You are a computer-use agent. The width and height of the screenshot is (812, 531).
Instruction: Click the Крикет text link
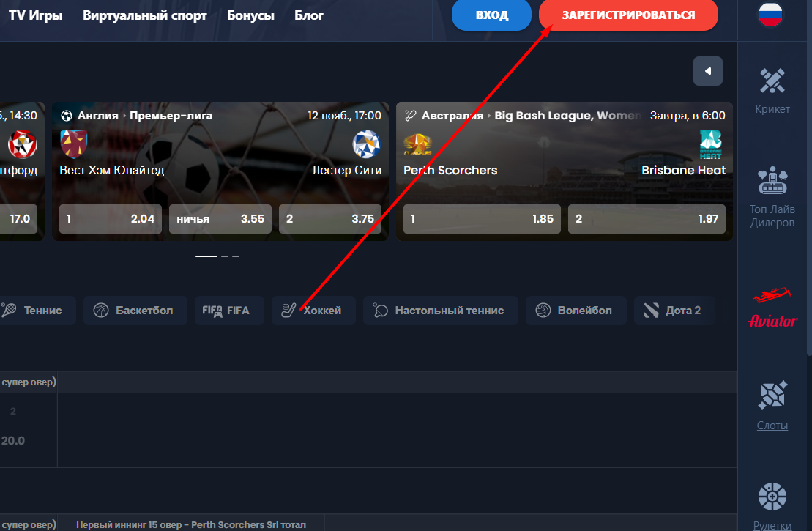click(x=772, y=109)
